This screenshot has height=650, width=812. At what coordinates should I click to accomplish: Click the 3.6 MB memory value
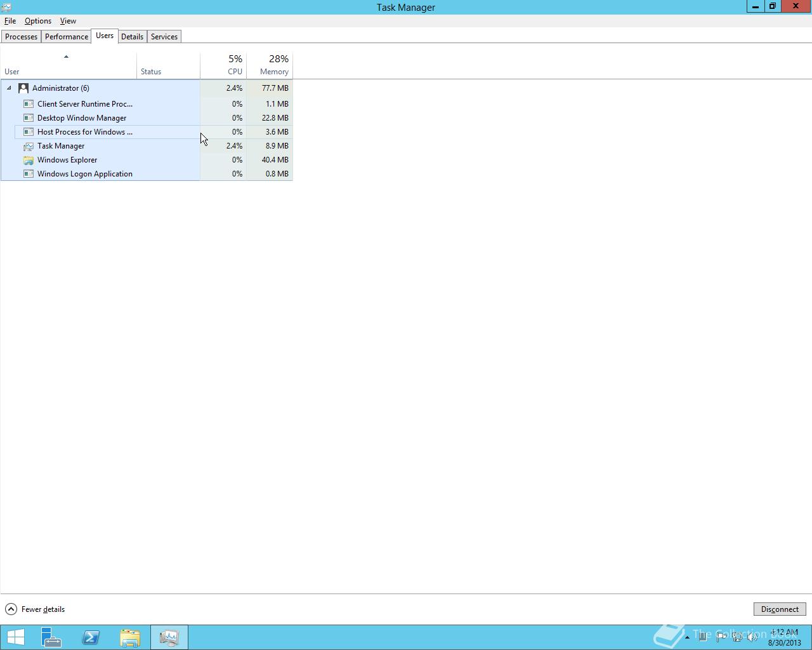coord(277,132)
